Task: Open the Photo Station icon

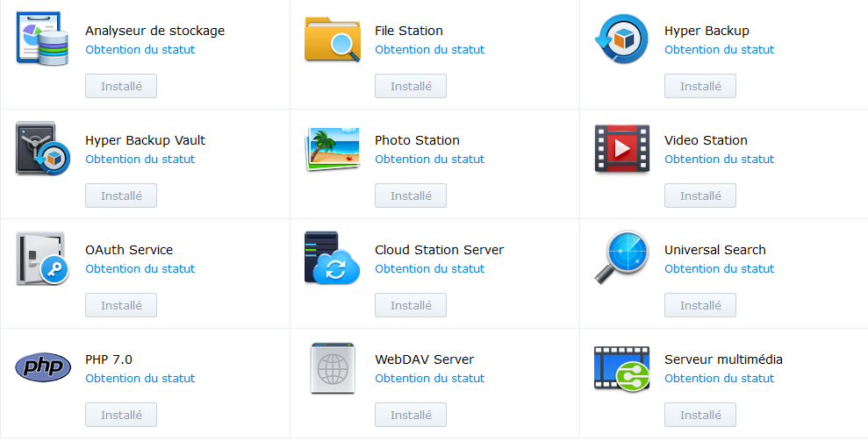Action: pyautogui.click(x=333, y=149)
